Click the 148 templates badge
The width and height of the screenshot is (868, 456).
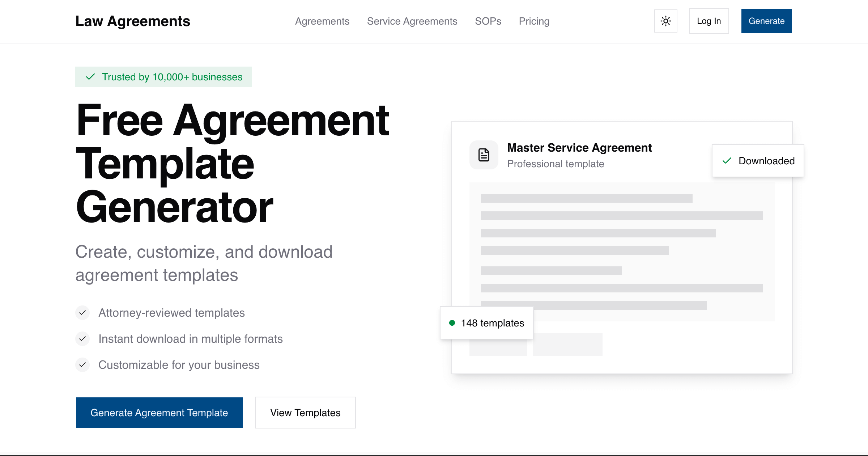point(486,322)
